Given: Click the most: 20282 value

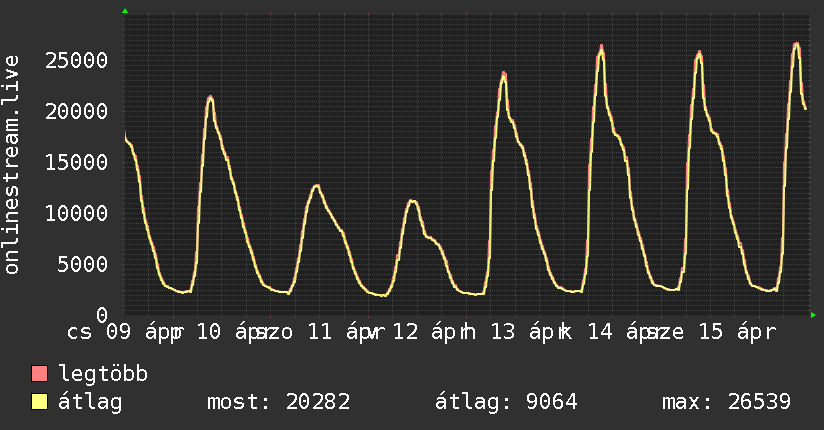Looking at the screenshot, I should point(279,402).
